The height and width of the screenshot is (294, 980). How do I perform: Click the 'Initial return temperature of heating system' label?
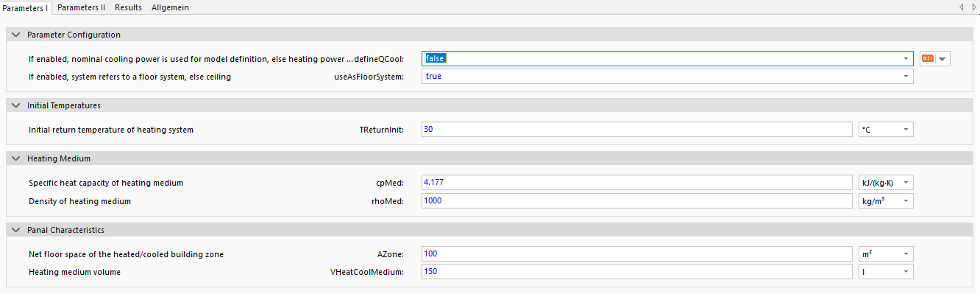point(111,130)
